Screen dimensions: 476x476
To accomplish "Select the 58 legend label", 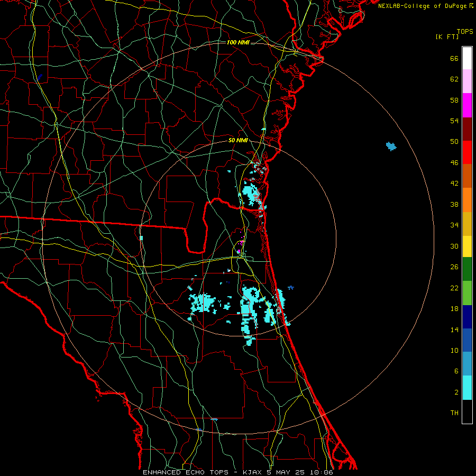I will coord(454,100).
